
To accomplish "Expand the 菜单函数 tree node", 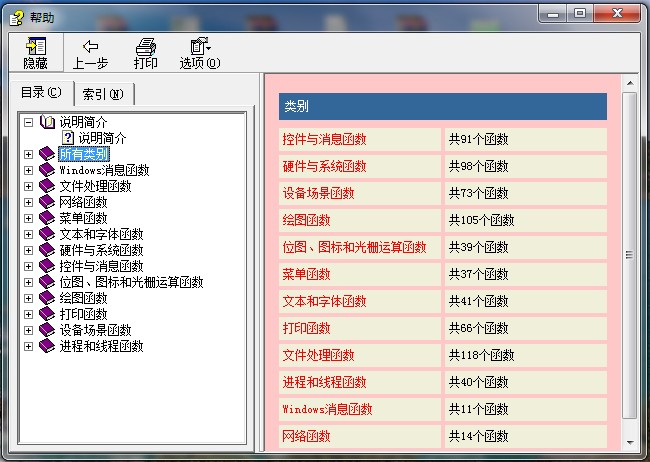I will click(28, 218).
